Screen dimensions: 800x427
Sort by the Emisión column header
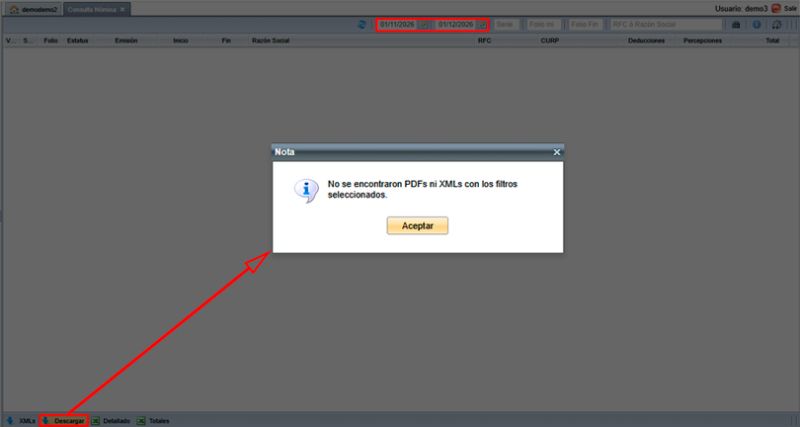126,40
